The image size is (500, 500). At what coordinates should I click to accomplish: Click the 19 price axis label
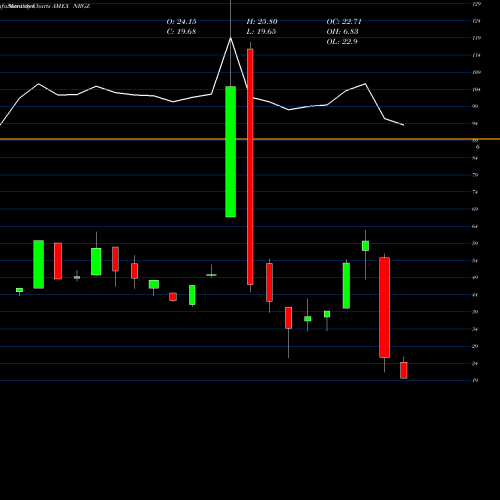tap(475, 380)
